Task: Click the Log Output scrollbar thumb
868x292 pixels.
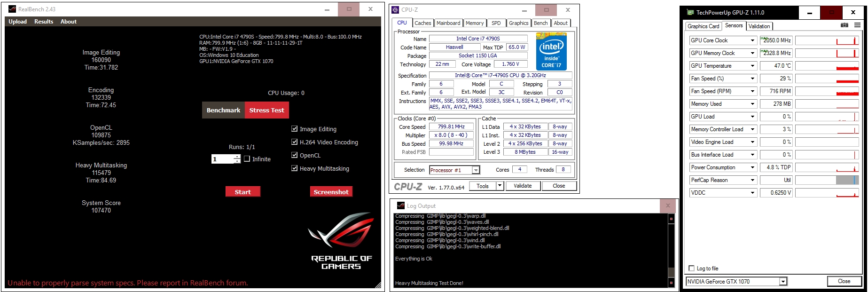Action: (x=671, y=273)
